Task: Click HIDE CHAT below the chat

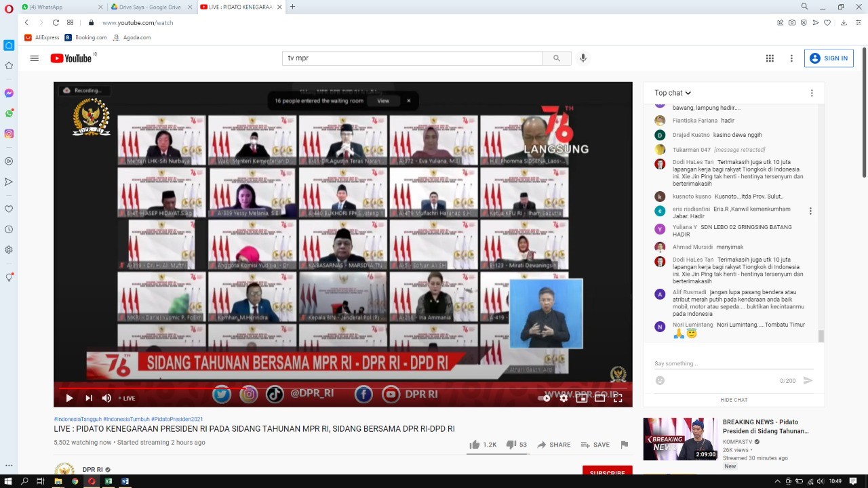Action: pos(734,400)
